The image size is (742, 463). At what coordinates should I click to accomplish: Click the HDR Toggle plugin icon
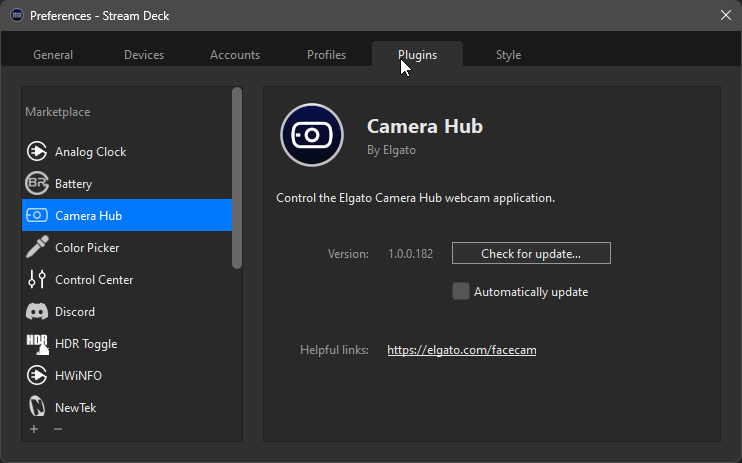[37, 344]
